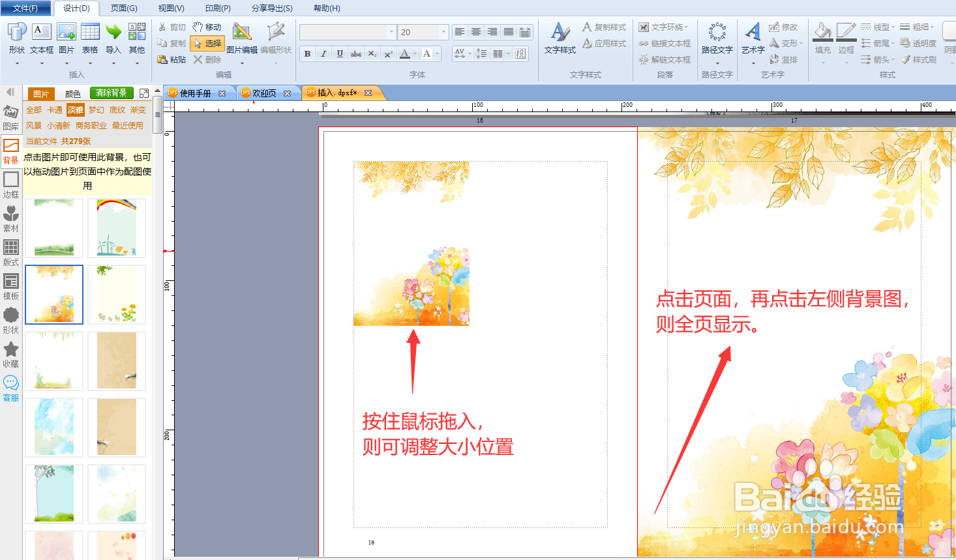Switch to the 视图(V) ribbon tab
Viewport: 956px width, 560px height.
tap(171, 8)
